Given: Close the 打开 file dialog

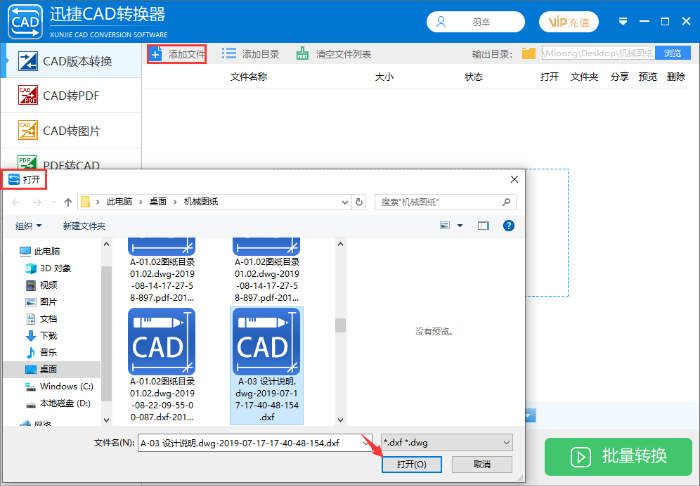Looking at the screenshot, I should (x=514, y=179).
